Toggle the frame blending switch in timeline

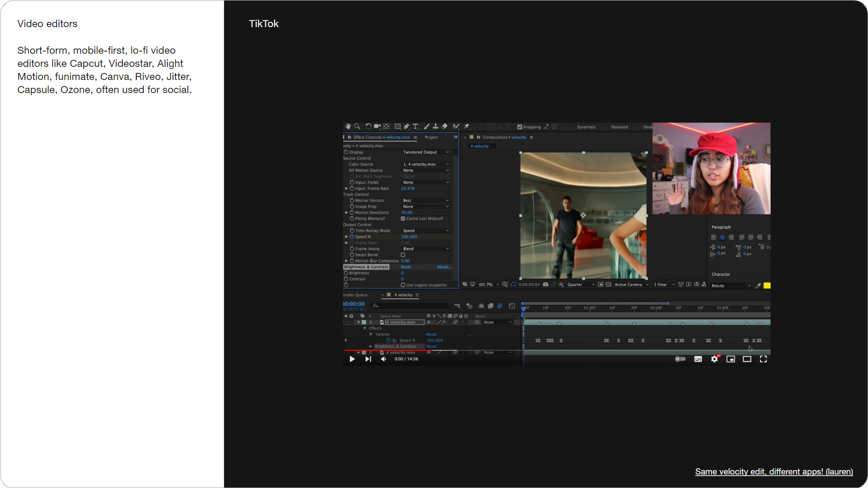pos(491,306)
